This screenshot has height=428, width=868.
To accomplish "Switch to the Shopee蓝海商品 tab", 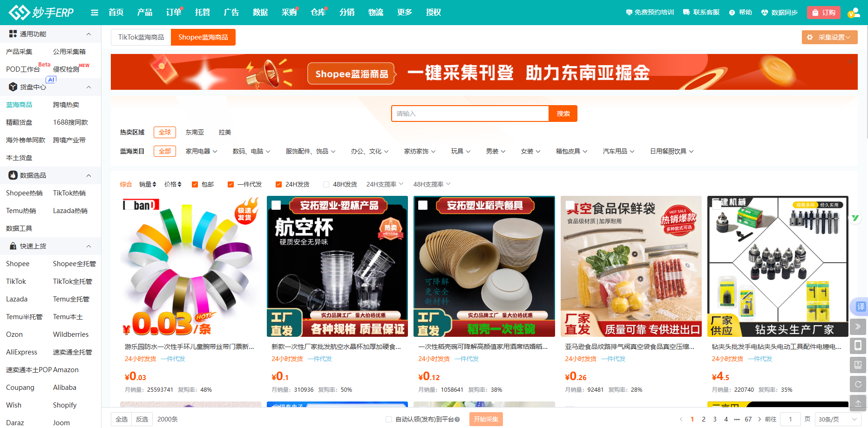I will click(x=203, y=37).
